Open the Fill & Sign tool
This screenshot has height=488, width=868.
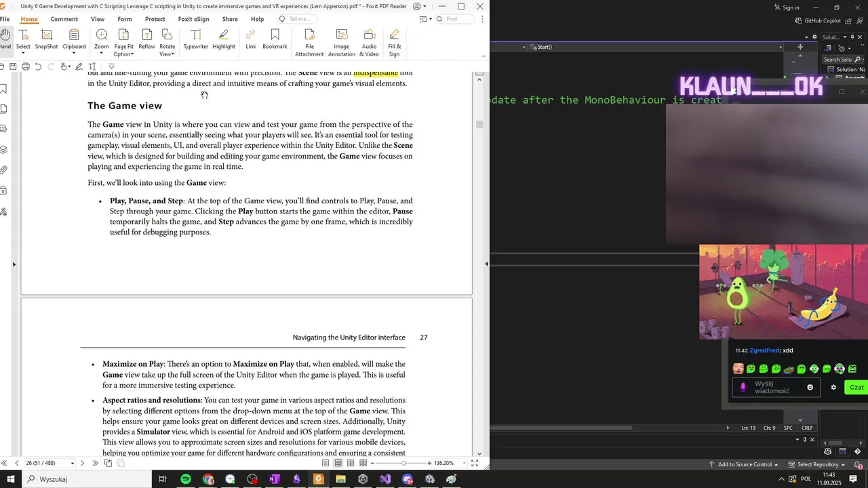[394, 43]
